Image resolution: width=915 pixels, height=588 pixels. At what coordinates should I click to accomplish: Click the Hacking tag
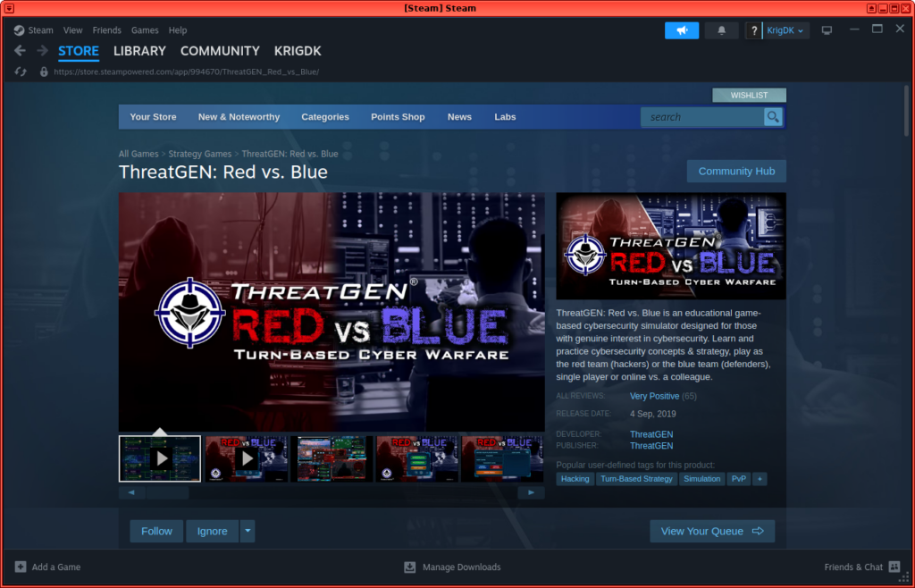pos(575,479)
